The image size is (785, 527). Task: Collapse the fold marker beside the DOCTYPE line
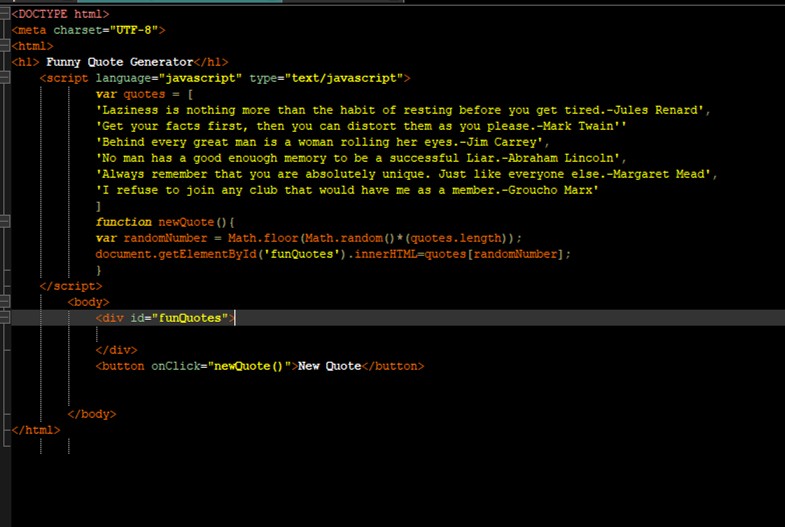tap(5, 14)
